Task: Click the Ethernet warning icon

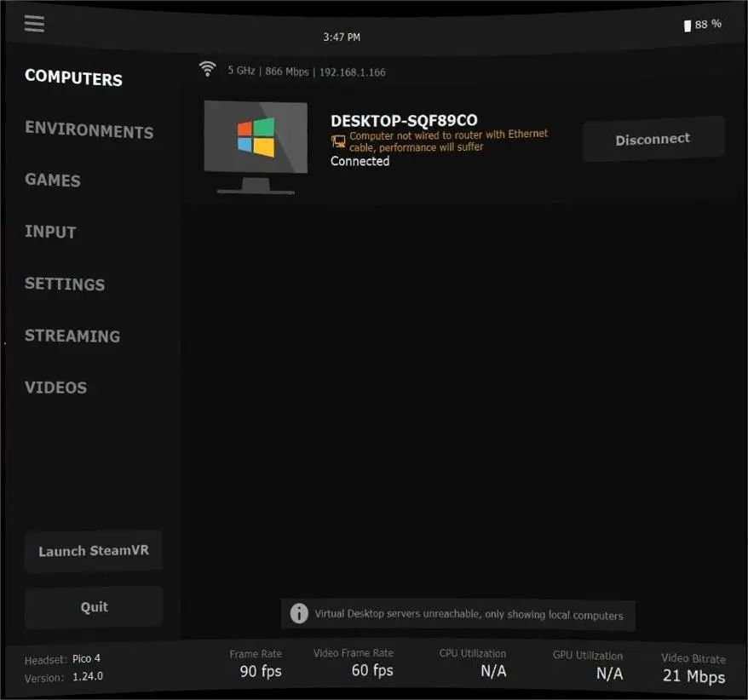Action: tap(338, 141)
